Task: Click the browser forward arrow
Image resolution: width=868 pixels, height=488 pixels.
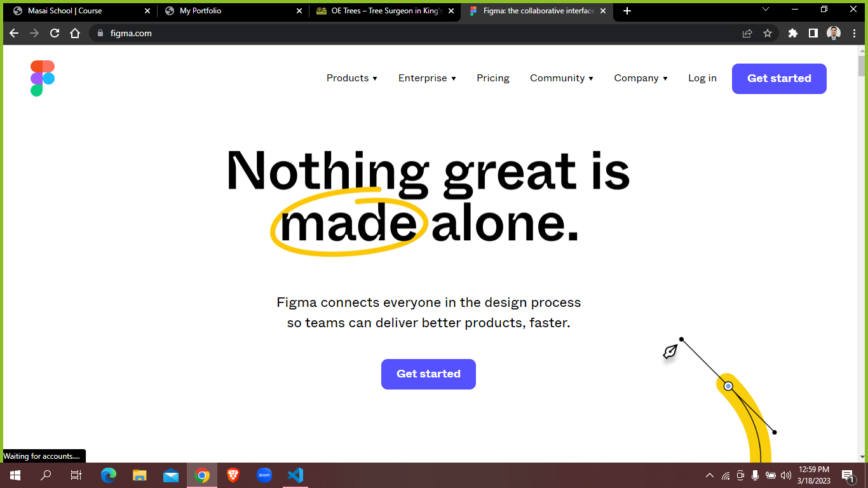Action: [34, 33]
